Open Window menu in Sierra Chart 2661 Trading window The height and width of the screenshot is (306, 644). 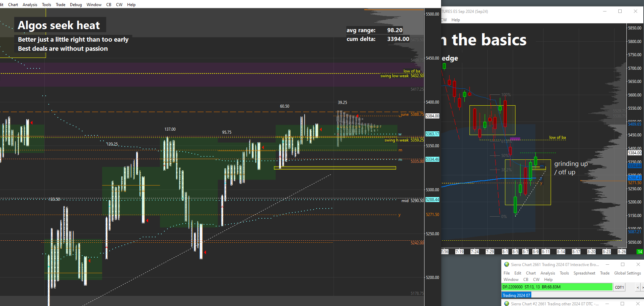[511, 280]
